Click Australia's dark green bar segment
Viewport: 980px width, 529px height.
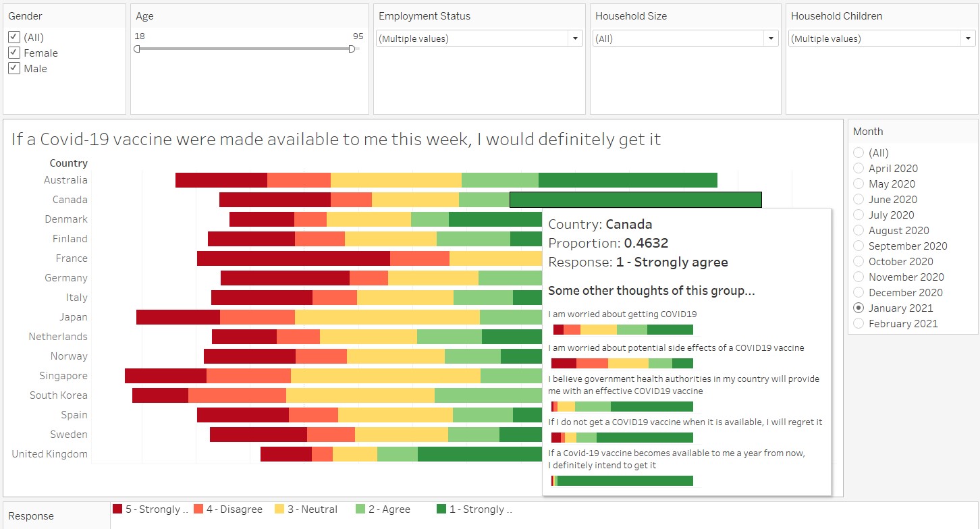pos(628,180)
